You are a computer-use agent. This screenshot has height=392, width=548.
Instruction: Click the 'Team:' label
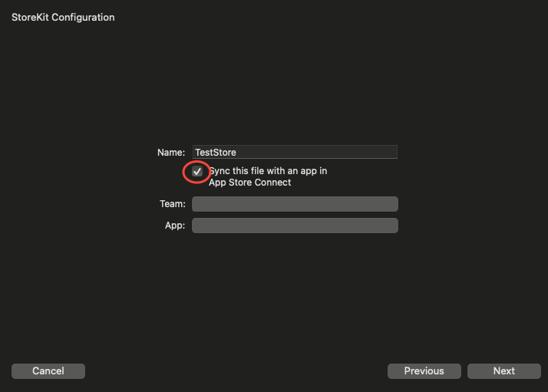pos(172,204)
